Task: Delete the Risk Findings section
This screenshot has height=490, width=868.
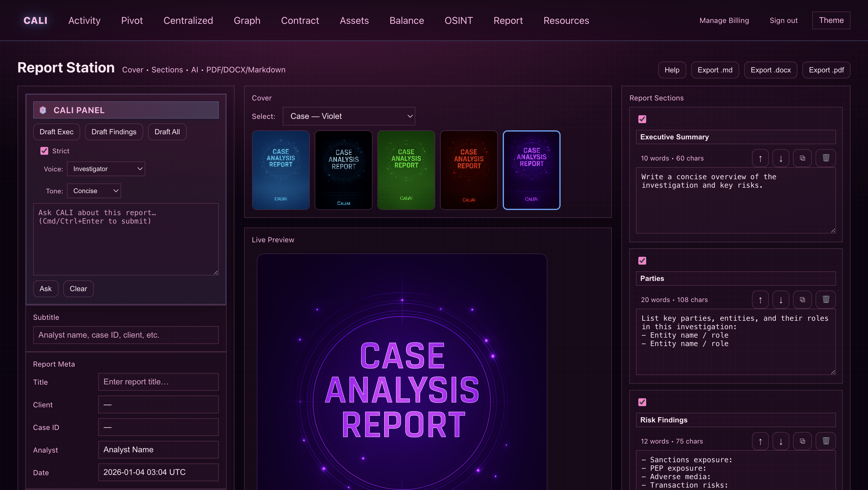Action: 825,441
